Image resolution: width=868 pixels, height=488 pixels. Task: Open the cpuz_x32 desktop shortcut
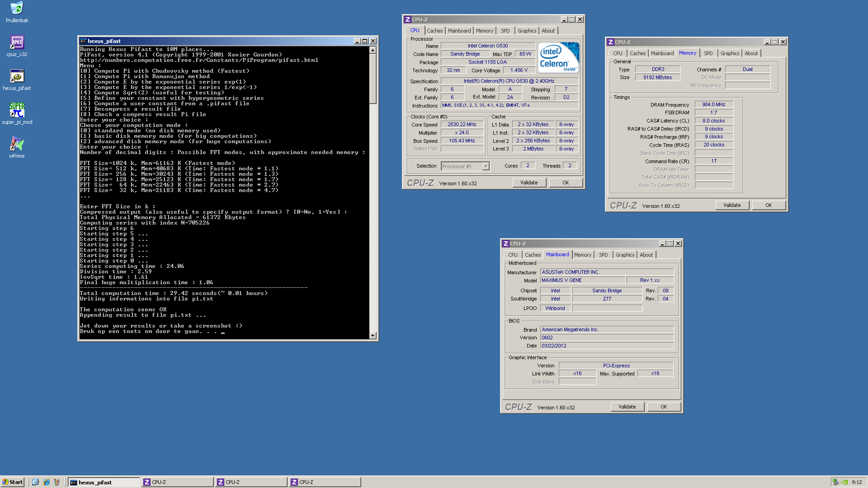[17, 46]
